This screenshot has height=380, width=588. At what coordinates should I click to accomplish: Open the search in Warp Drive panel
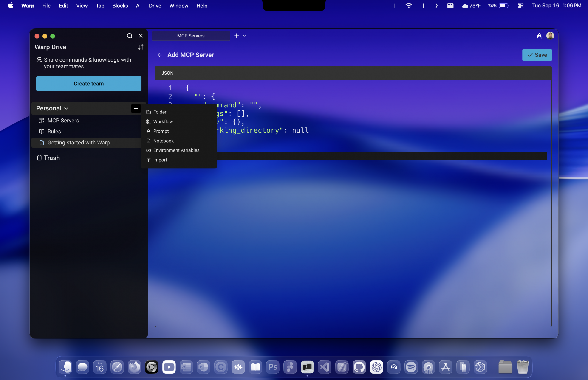tap(129, 36)
